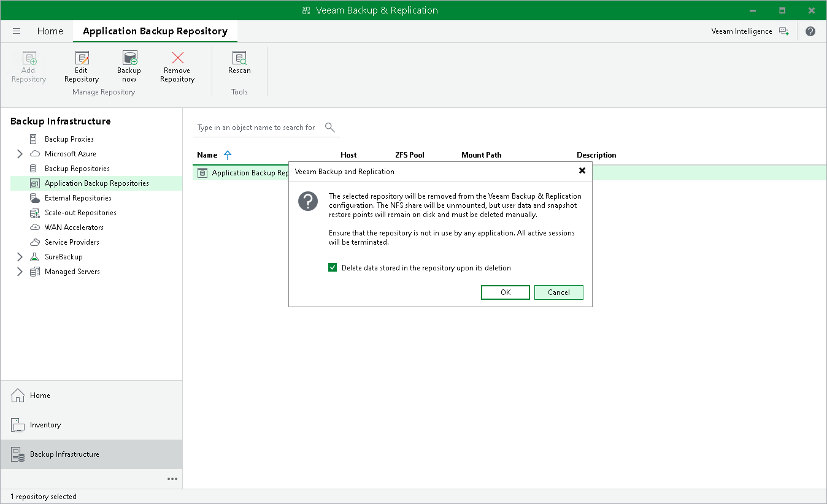Open Scale-out Repositories node
This screenshot has height=504, width=827.
click(x=80, y=213)
